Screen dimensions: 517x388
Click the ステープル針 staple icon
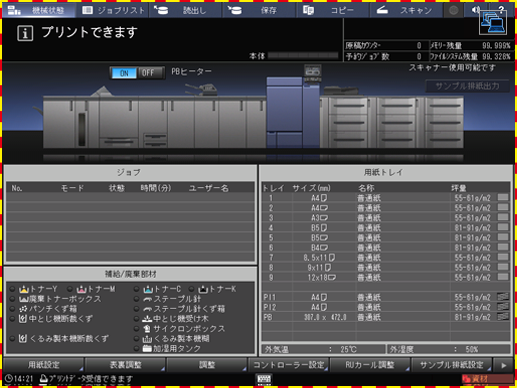pos(148,299)
